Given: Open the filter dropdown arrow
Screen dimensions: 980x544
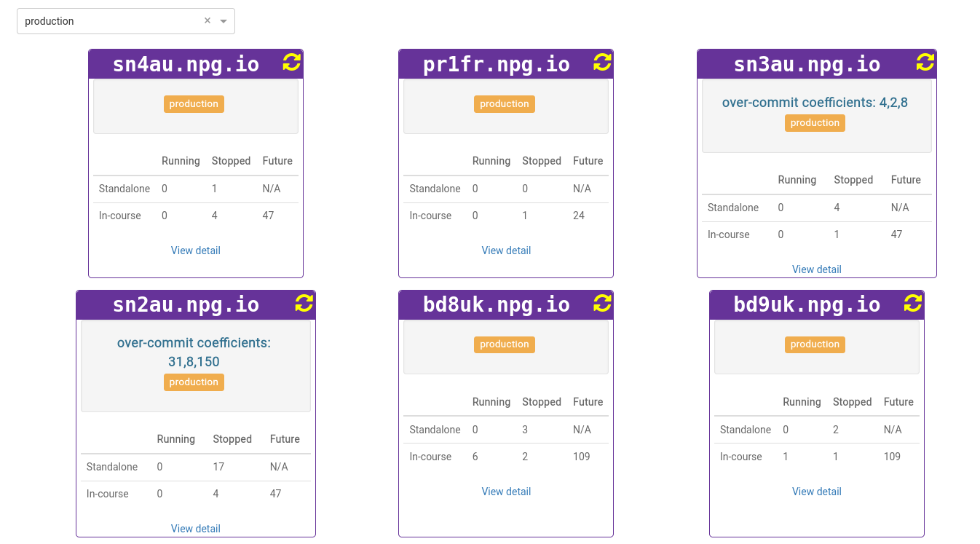Looking at the screenshot, I should [224, 21].
